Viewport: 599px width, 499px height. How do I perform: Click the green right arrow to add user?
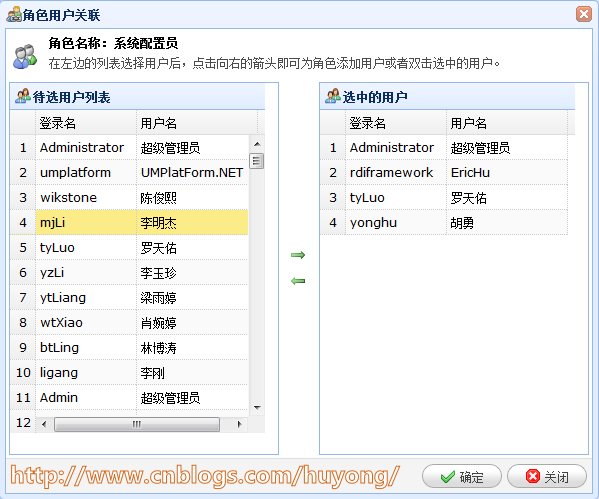298,255
